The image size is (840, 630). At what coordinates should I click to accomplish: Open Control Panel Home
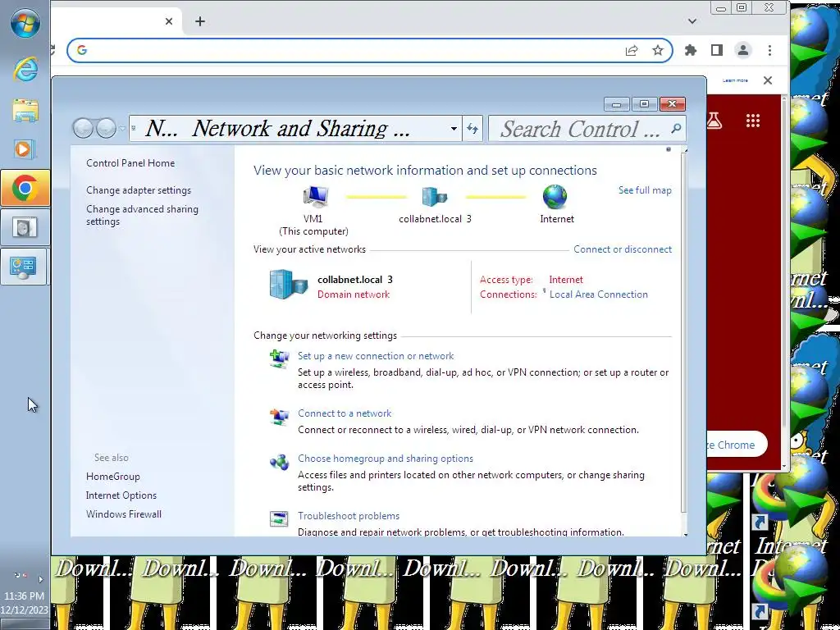[130, 163]
